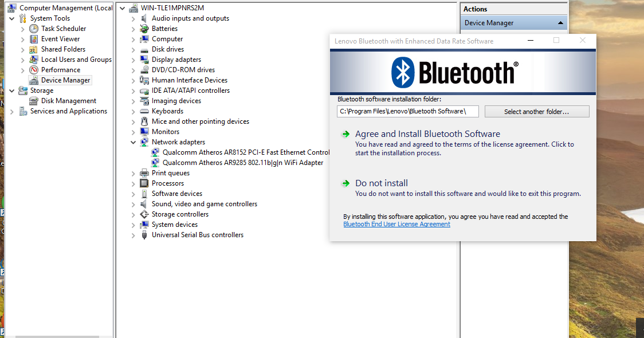
Task: Collapse the System Tools node
Action: [x=12, y=18]
